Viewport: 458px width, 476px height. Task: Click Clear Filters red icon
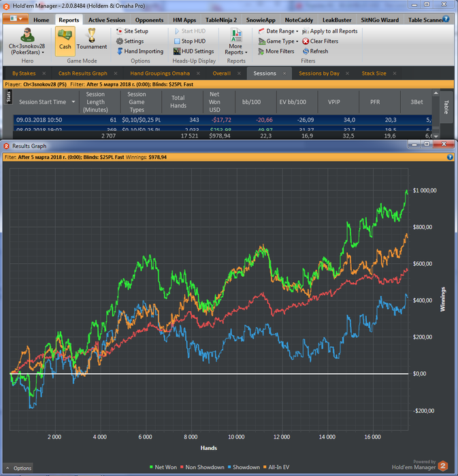click(306, 41)
